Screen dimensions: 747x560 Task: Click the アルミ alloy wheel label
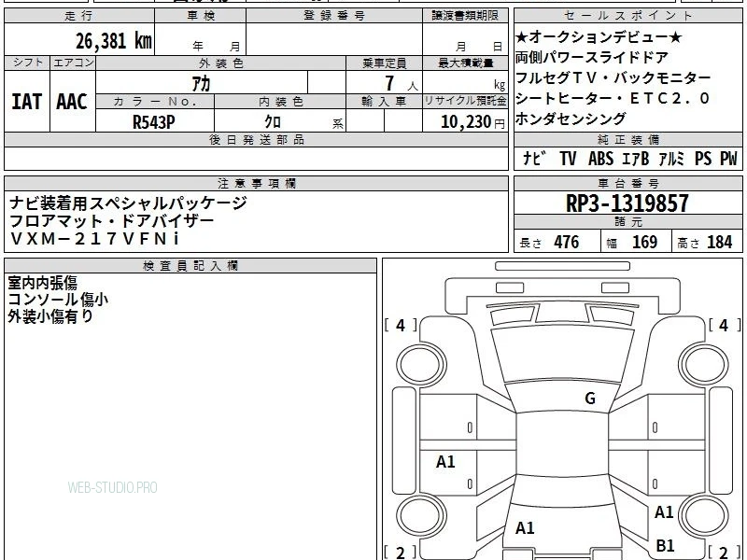[671, 159]
